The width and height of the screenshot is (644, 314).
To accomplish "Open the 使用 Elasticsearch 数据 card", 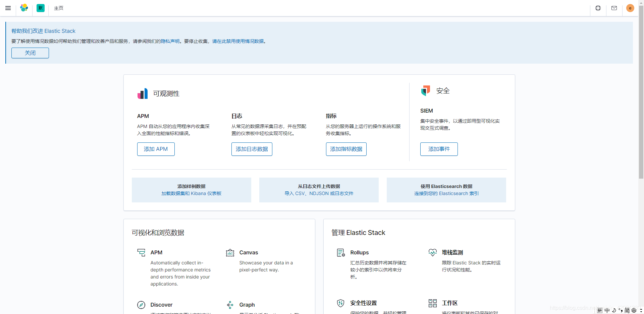I will pos(446,190).
